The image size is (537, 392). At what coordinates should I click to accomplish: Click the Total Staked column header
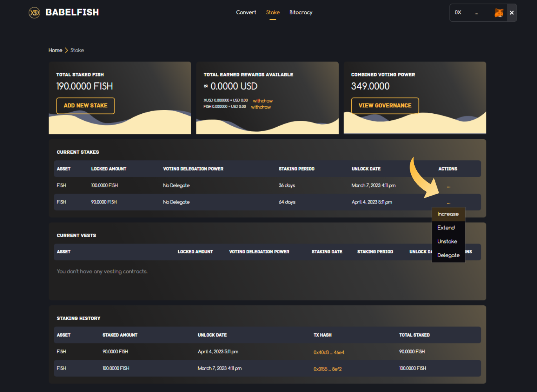click(414, 335)
